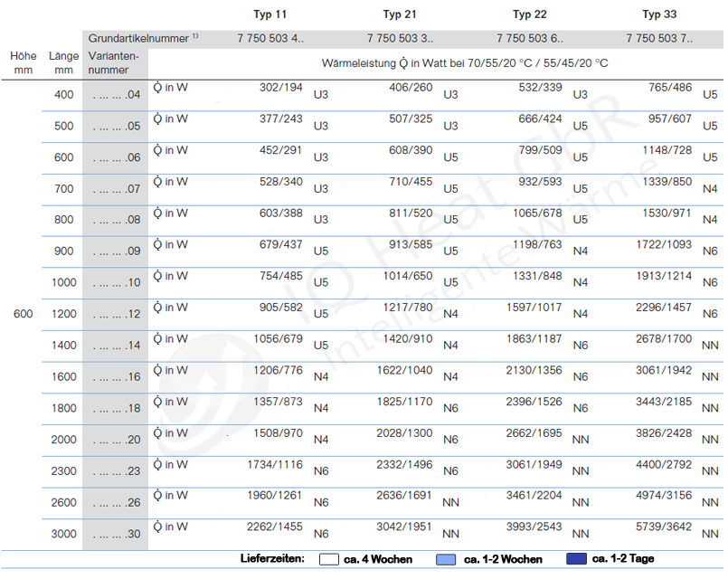
Task: Click variant number .04 in the 400 row
Action: click(114, 95)
